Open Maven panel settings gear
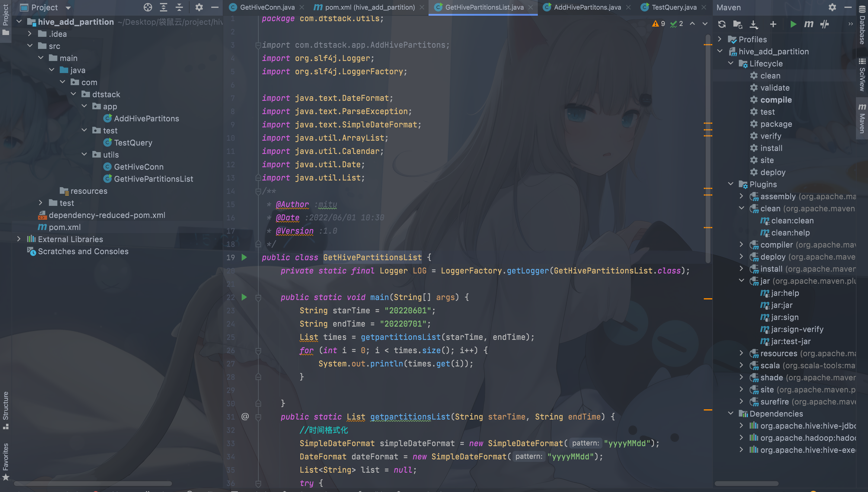Image resolution: width=868 pixels, height=492 pixels. point(832,7)
